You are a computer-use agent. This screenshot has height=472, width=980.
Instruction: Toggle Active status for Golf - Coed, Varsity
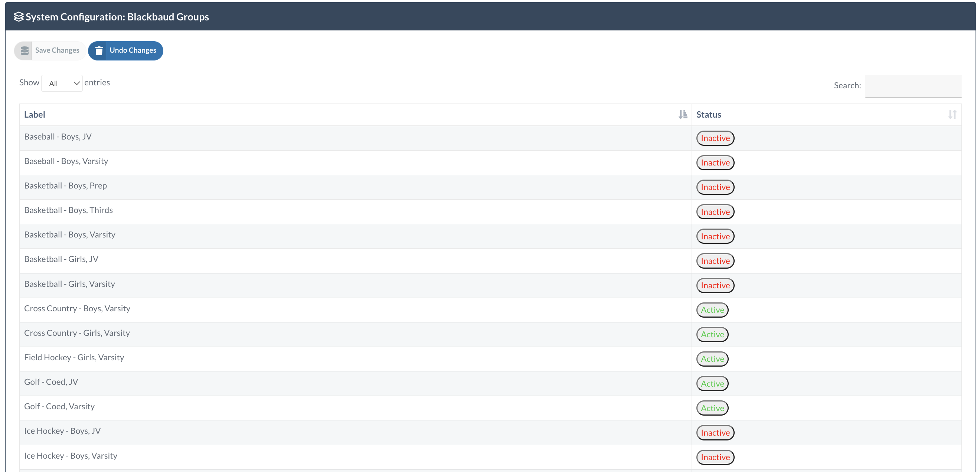[x=712, y=408]
